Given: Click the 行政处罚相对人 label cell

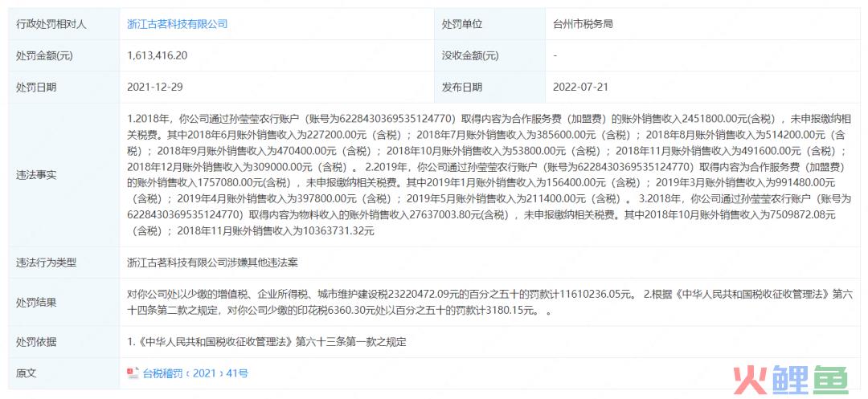Looking at the screenshot, I should [x=63, y=24].
